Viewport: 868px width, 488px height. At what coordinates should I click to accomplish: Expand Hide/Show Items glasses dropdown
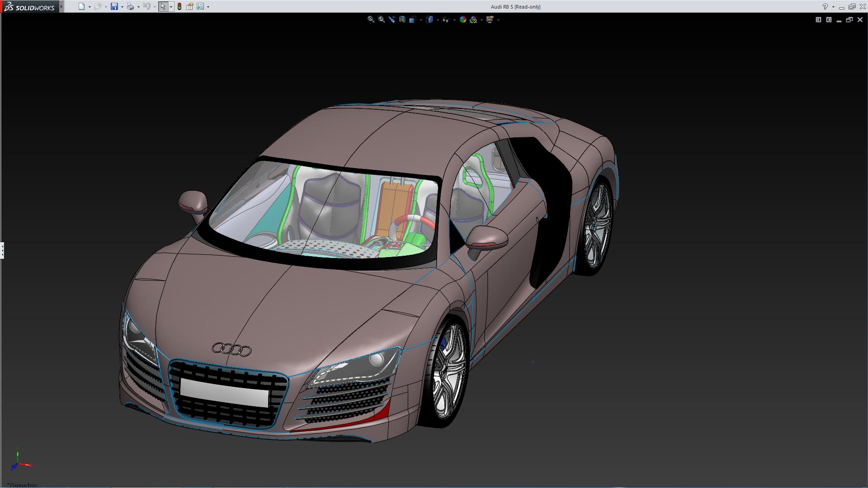[454, 20]
